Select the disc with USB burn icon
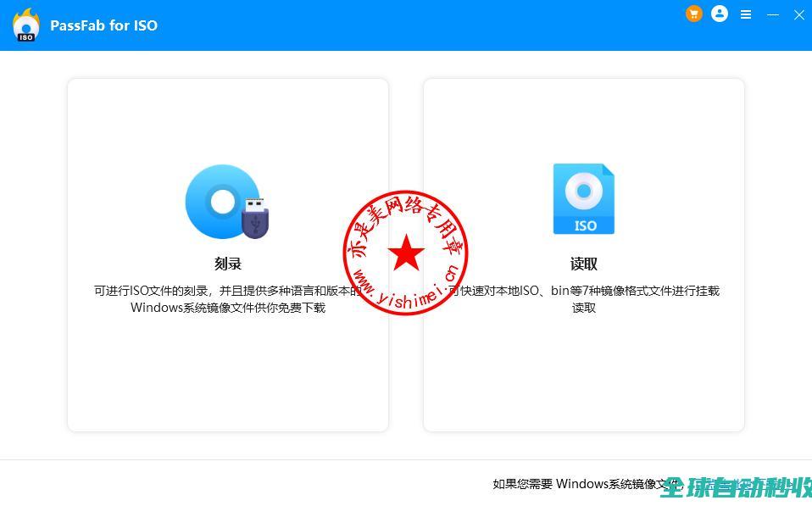The image size is (812, 506). (x=226, y=202)
